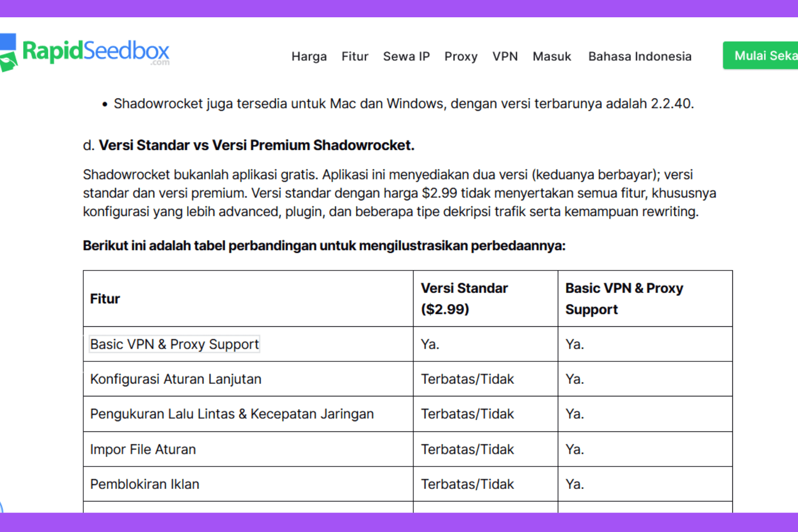Click Terbatas/Tidak in Pengukuran Lalu Lintas row
The image size is (798, 532).
tap(467, 414)
